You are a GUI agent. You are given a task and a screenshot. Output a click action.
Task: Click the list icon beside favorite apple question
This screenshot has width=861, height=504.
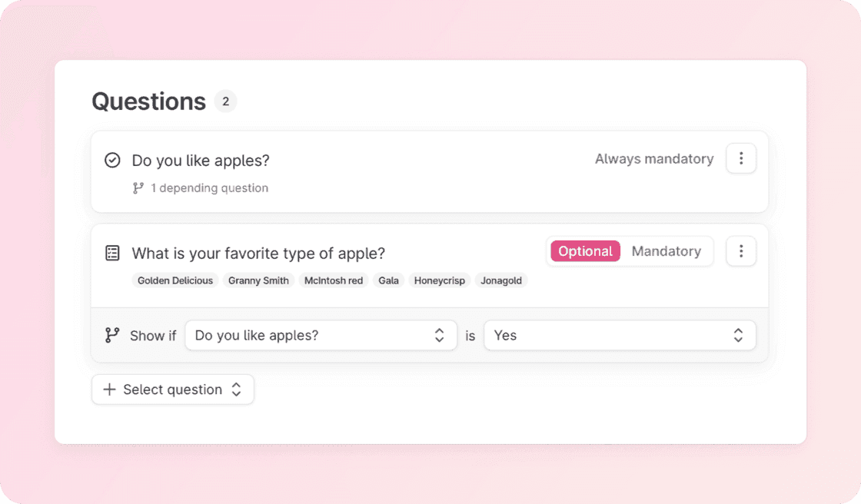pos(112,253)
